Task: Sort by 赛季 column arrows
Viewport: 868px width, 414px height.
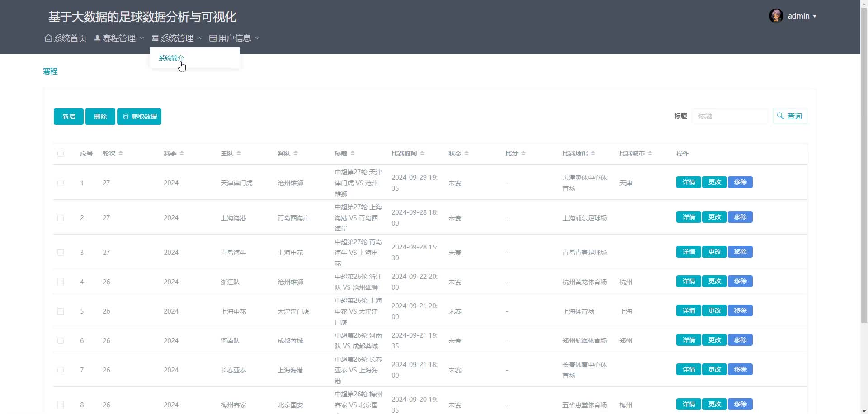Action: (182, 153)
